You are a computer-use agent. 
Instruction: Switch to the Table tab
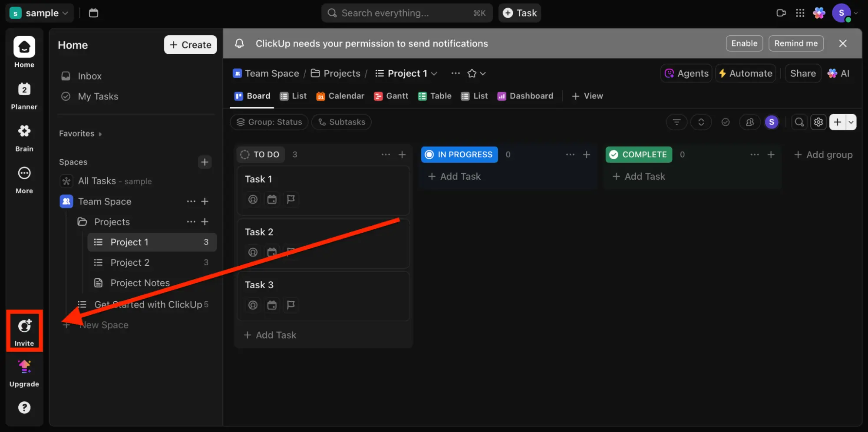pos(435,96)
